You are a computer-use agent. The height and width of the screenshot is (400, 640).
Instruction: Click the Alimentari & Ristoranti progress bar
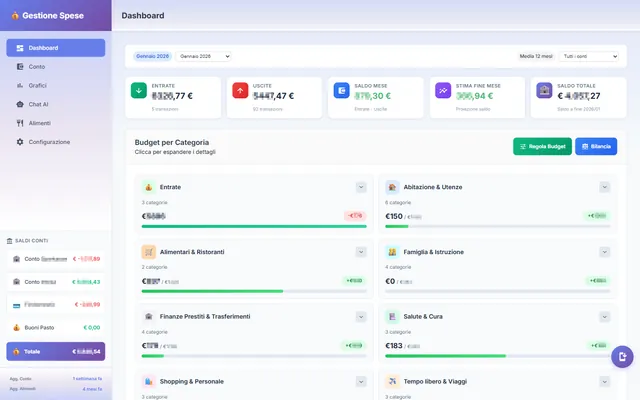254,291
